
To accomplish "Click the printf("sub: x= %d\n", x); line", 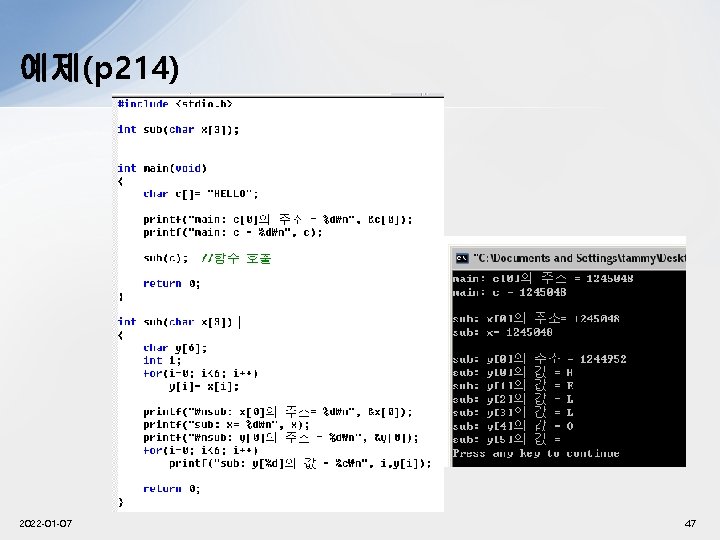I will pyautogui.click(x=226, y=425).
